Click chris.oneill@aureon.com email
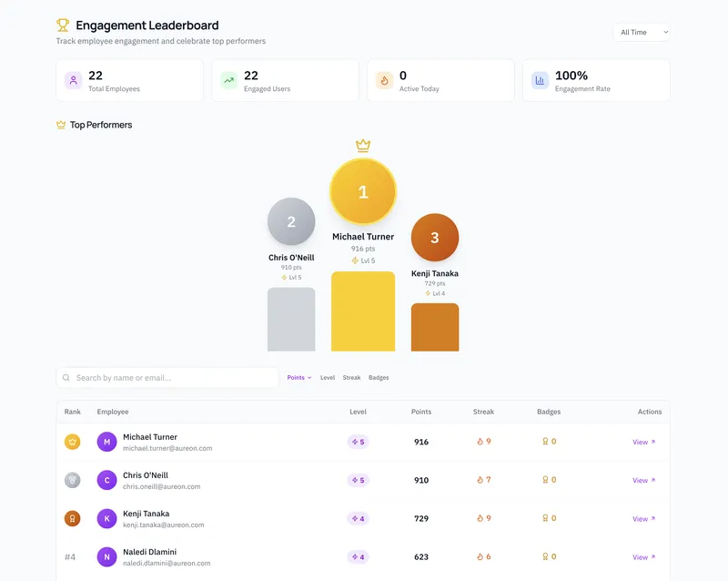The height and width of the screenshot is (581, 728). point(162,486)
